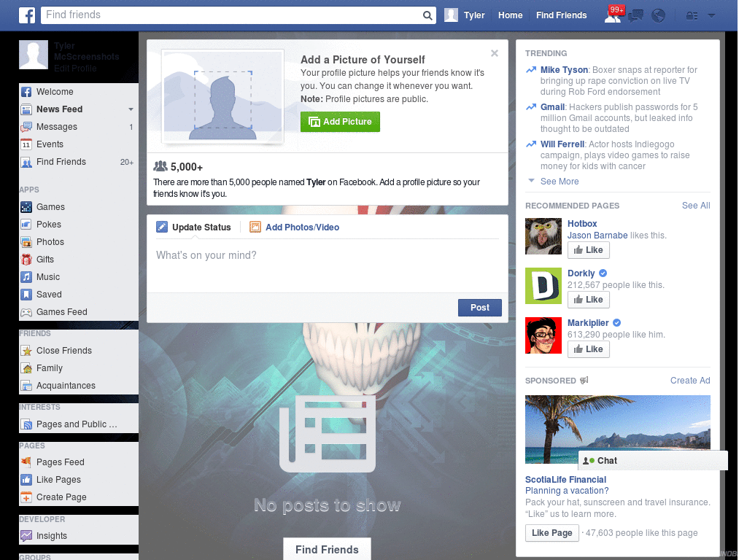
Task: Click the Family house icon
Action: 26,368
